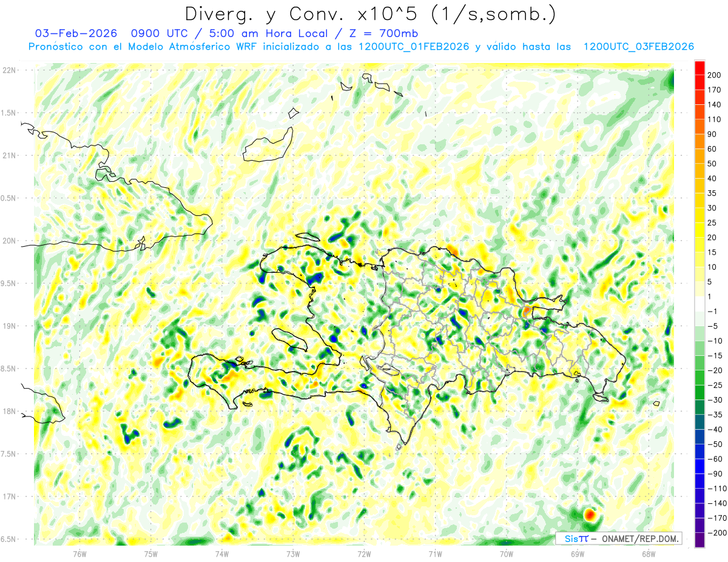Click the longitude label "76W"
The height and width of the screenshot is (562, 728).
click(x=79, y=554)
